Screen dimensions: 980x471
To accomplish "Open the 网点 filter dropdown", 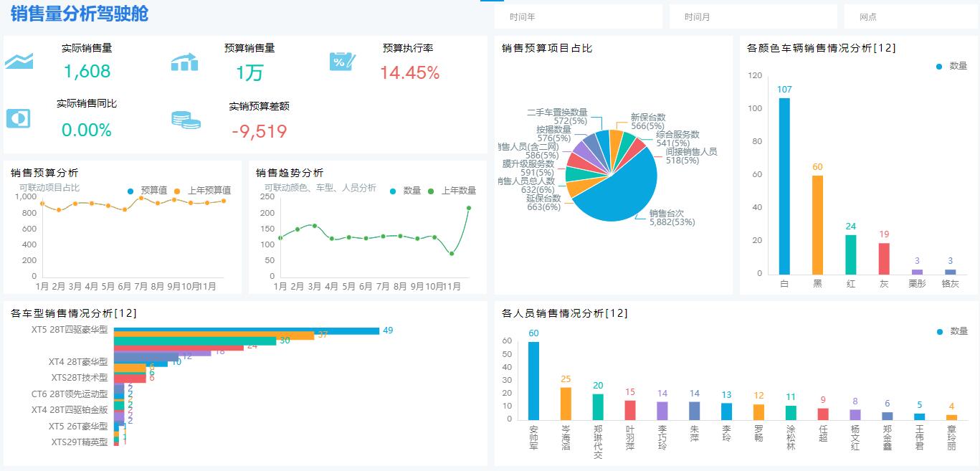I will tap(910, 16).
